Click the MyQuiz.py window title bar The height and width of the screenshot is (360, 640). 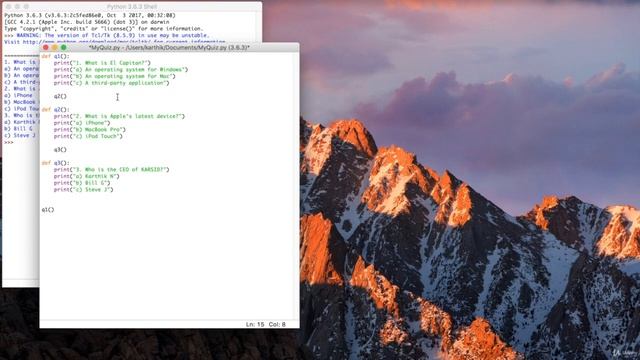(169, 47)
